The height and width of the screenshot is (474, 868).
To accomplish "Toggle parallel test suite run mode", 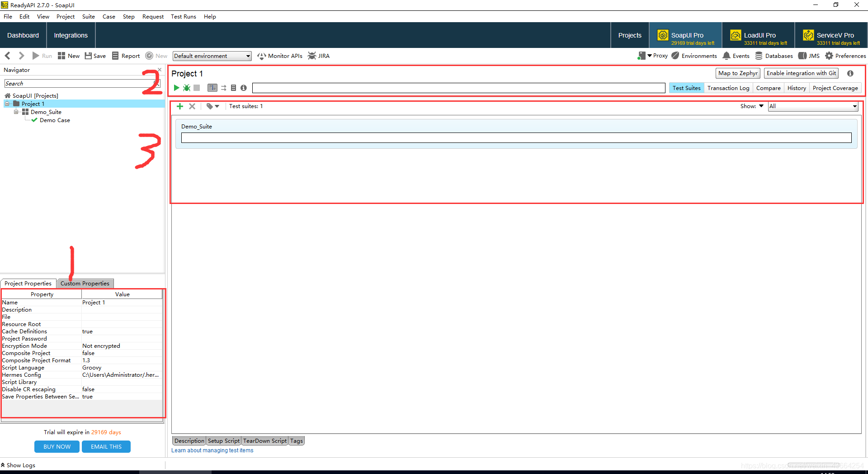I will [223, 88].
